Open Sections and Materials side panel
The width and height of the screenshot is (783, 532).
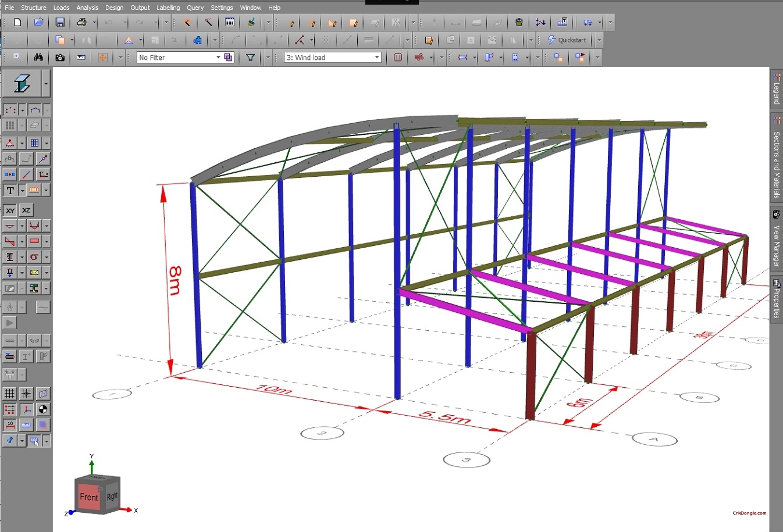(x=777, y=158)
